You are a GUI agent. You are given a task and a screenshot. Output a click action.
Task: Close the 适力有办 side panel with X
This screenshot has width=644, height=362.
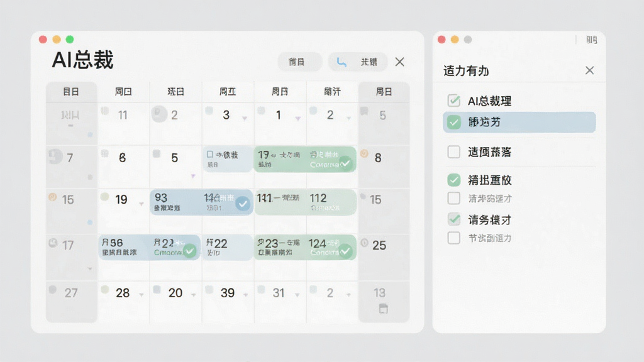click(x=589, y=70)
